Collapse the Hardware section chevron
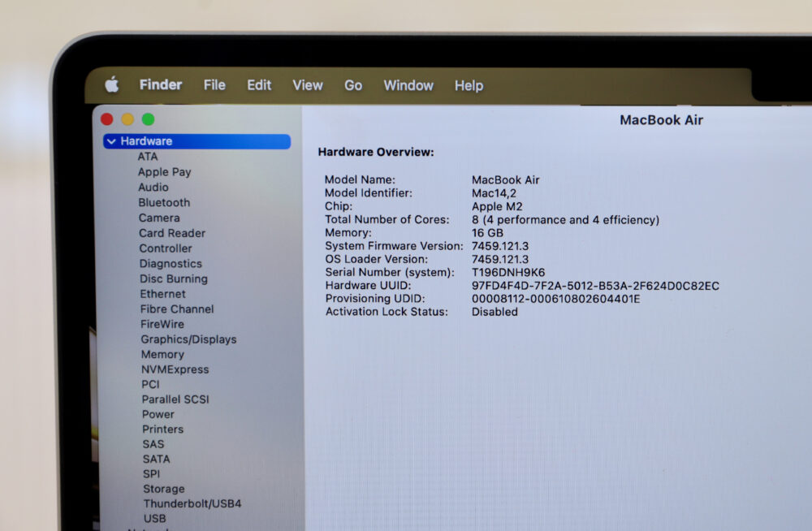Viewport: 812px width, 531px height. [x=111, y=141]
